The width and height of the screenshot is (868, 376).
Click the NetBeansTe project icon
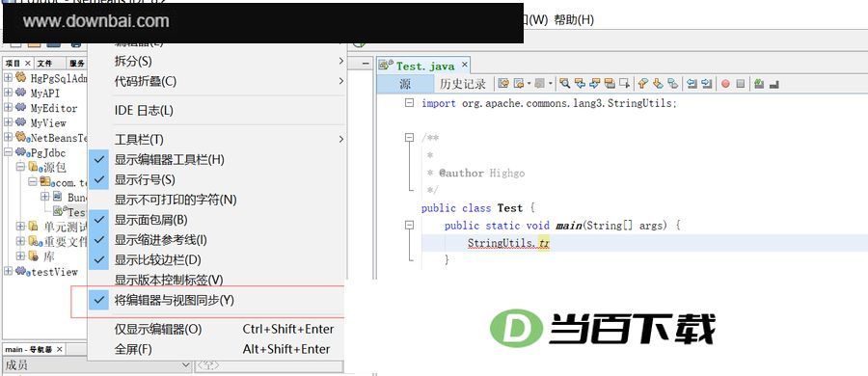[x=21, y=137]
